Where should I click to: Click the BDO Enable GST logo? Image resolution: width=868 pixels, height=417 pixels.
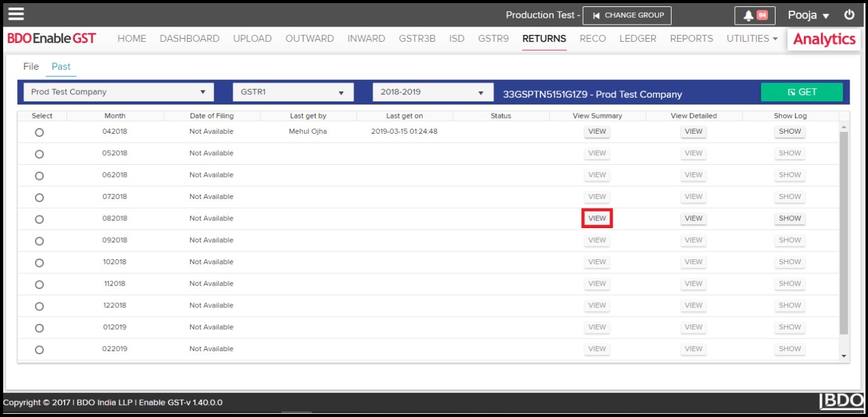click(51, 39)
